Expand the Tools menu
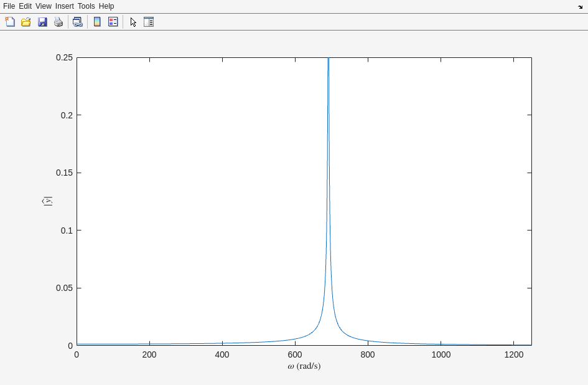Image resolution: width=588 pixels, height=385 pixels. click(86, 6)
